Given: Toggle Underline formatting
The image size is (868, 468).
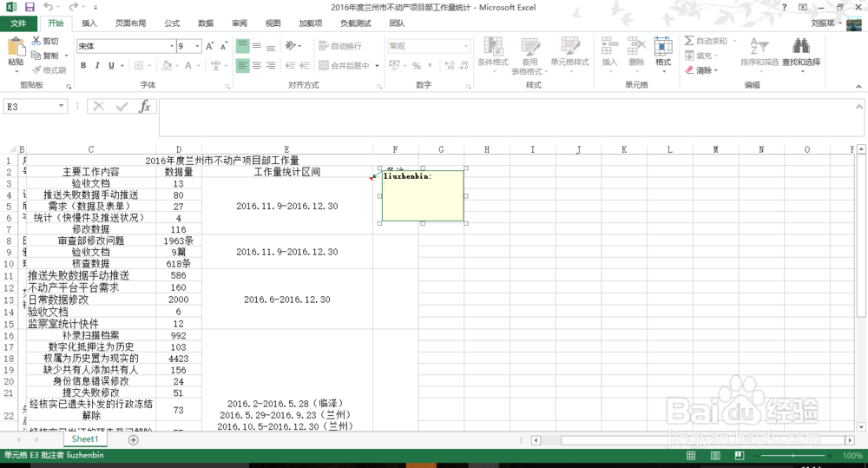Looking at the screenshot, I should pos(111,65).
